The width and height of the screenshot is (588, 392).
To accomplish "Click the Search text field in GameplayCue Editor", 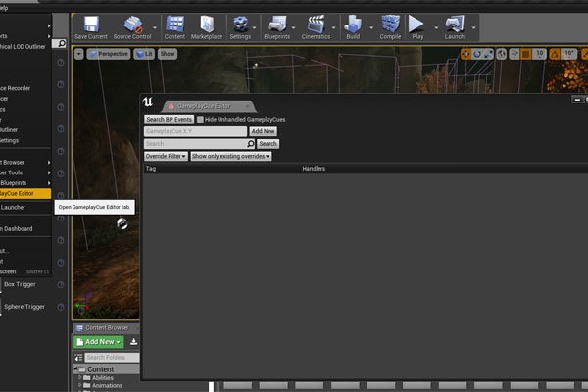I will pos(195,144).
